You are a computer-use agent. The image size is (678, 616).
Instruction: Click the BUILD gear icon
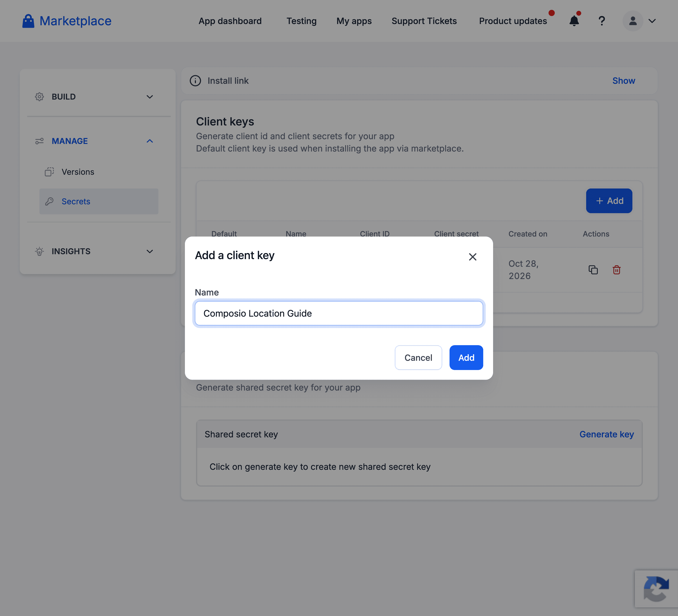[39, 97]
